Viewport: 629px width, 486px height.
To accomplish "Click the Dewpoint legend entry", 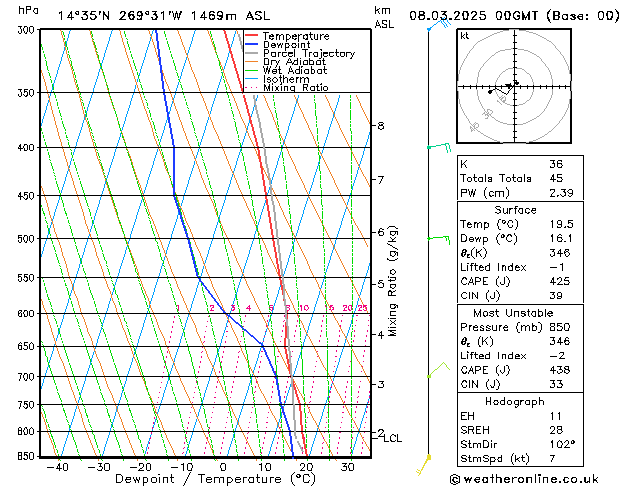I will (x=285, y=45).
